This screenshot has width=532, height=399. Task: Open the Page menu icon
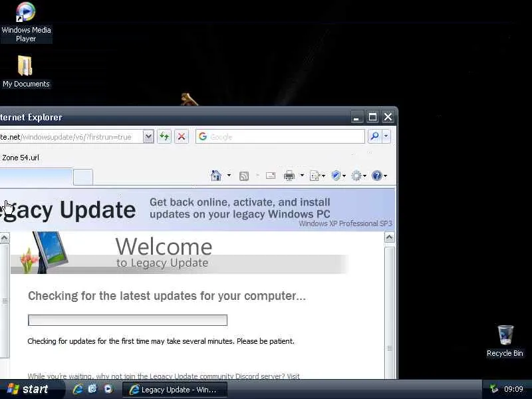pos(317,176)
